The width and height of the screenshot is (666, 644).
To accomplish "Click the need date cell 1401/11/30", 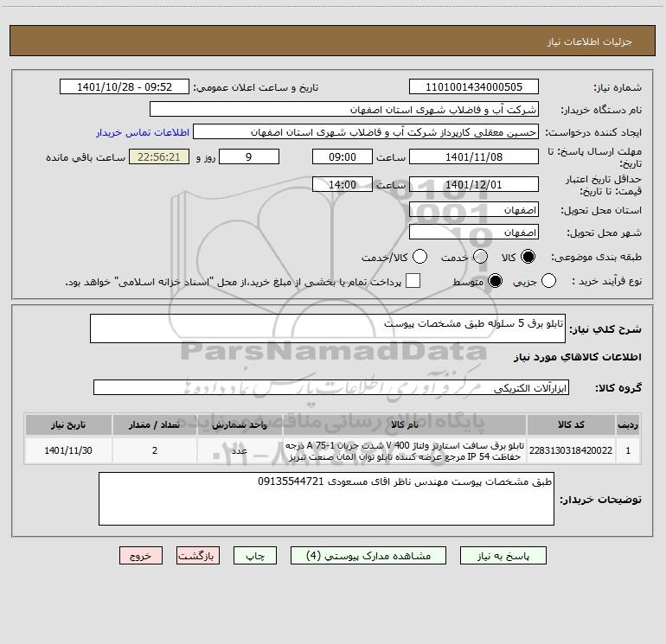I will pyautogui.click(x=68, y=450).
